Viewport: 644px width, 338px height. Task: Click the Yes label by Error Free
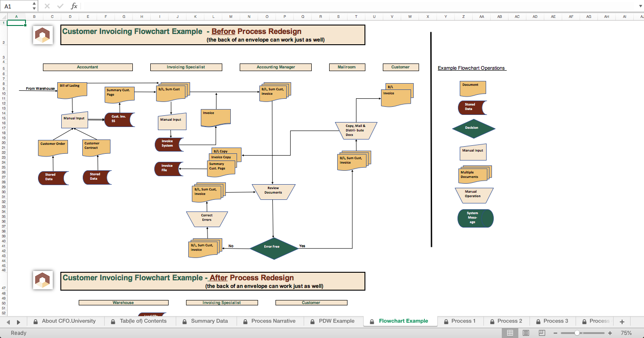(302, 246)
